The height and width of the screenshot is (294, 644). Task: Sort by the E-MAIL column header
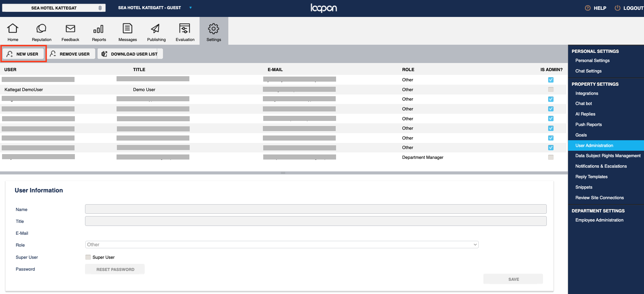[275, 70]
